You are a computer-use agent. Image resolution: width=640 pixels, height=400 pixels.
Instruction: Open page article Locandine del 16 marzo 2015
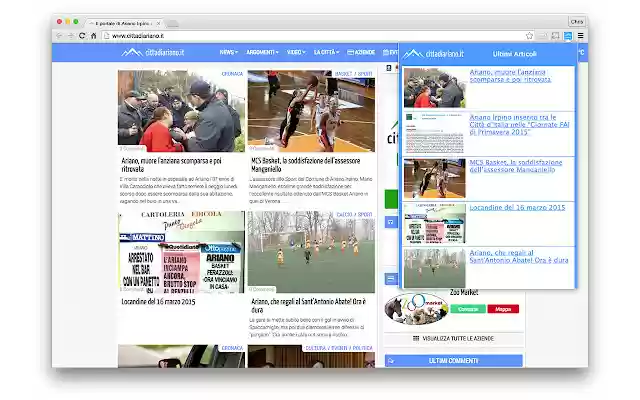click(x=158, y=302)
